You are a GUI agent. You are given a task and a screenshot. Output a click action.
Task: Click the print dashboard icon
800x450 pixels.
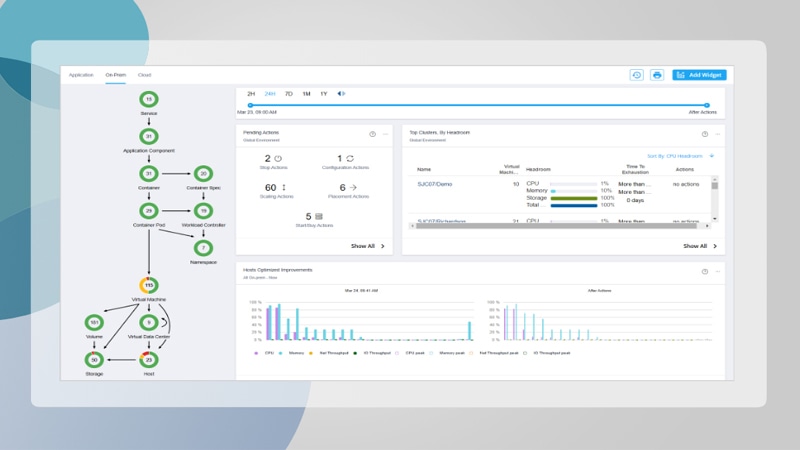(x=657, y=75)
